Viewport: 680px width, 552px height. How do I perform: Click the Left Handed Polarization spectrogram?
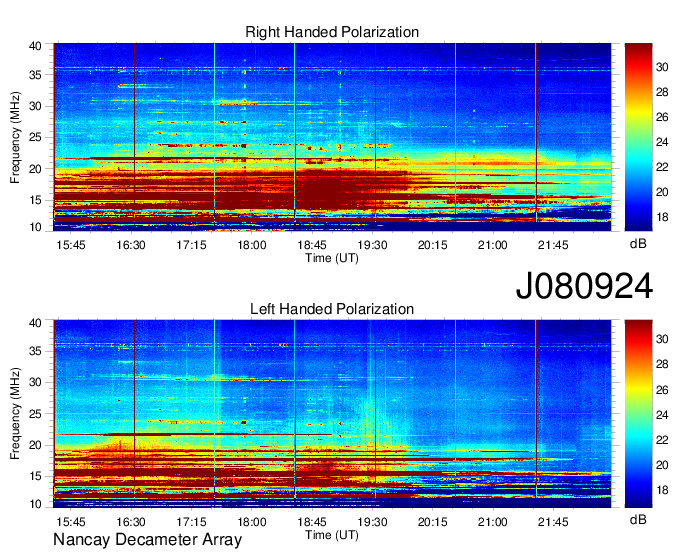(332, 414)
